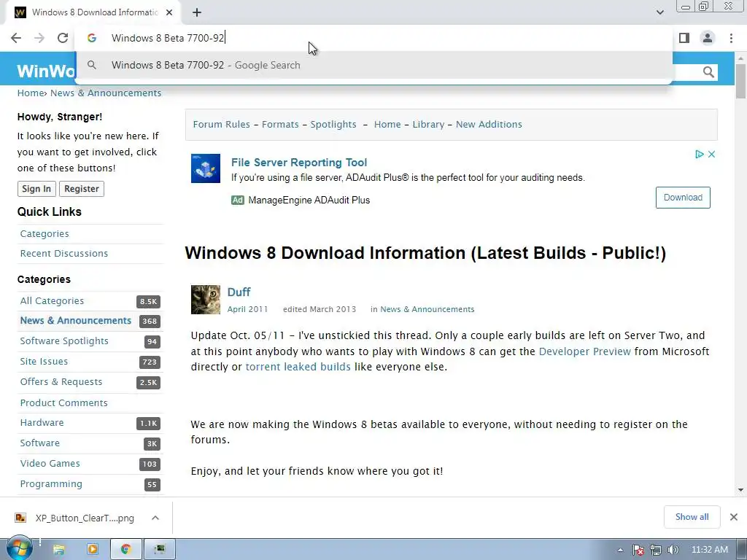Click the page scrollbar down arrow
Image resolution: width=747 pixels, height=560 pixels.
coord(740,489)
